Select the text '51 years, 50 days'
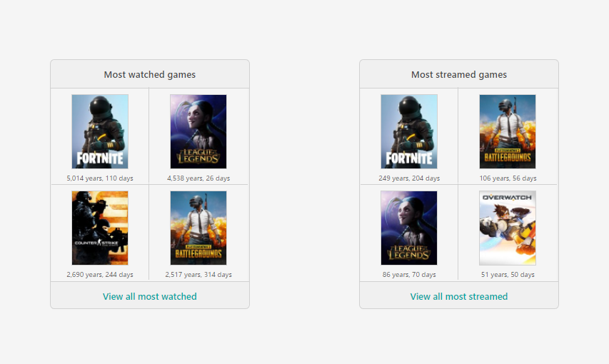 point(508,275)
